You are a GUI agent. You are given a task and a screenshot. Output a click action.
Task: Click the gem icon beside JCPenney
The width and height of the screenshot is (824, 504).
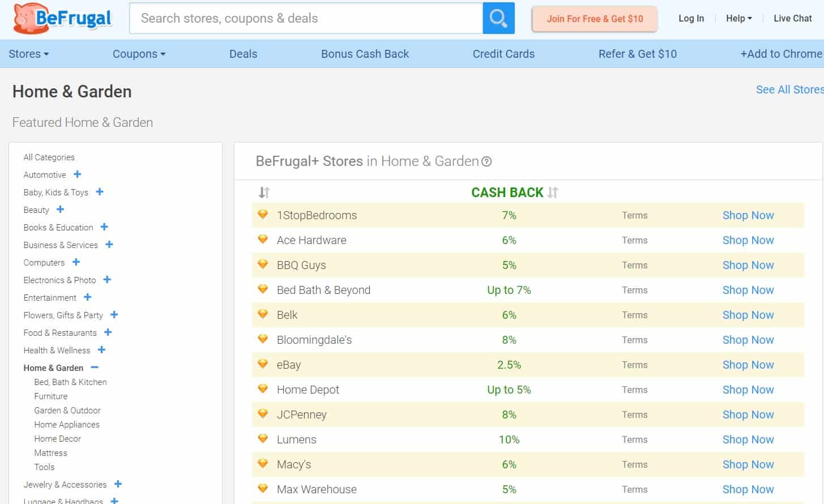point(263,414)
